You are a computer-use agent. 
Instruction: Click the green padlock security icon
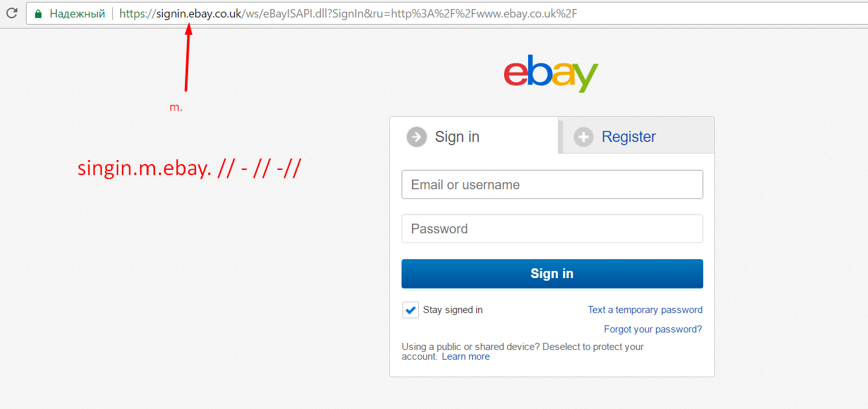click(38, 14)
